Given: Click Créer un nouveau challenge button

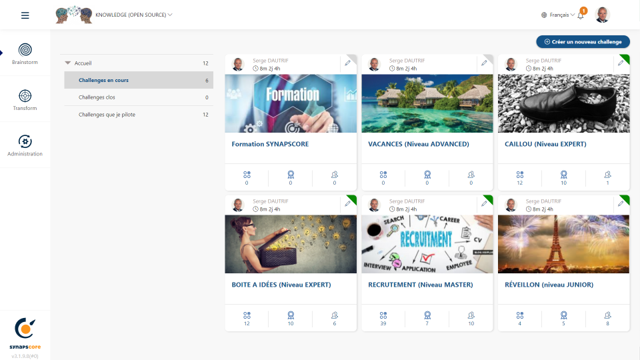Looking at the screenshot, I should (583, 42).
